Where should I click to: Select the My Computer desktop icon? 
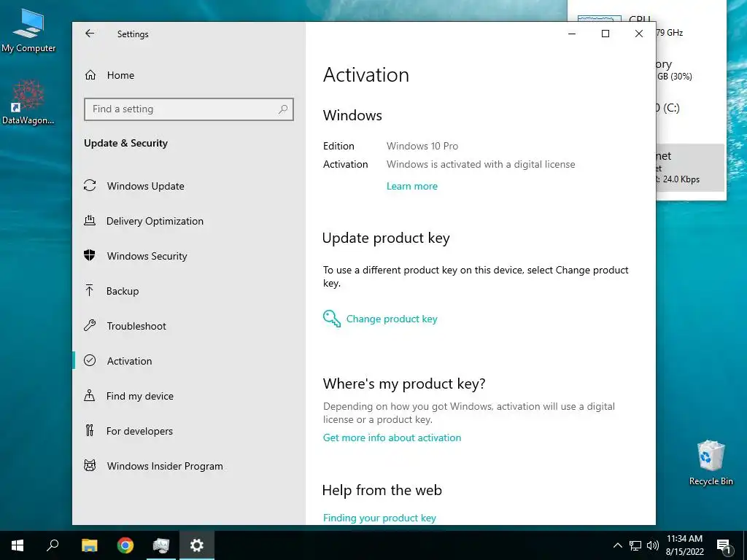coord(28,31)
